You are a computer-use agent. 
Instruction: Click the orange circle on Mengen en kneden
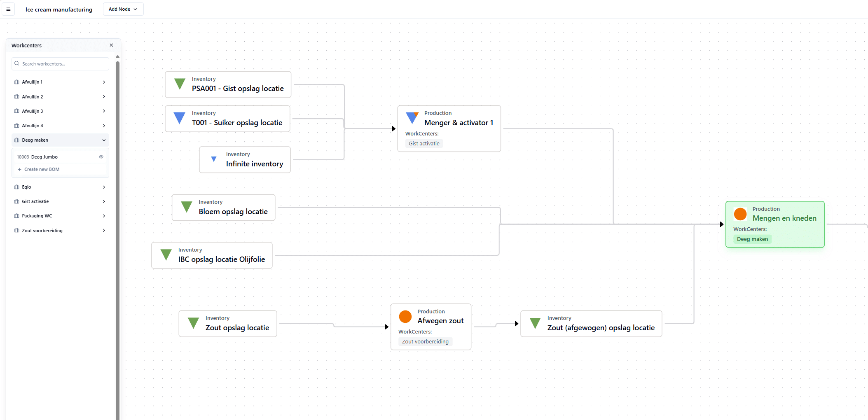tap(740, 214)
